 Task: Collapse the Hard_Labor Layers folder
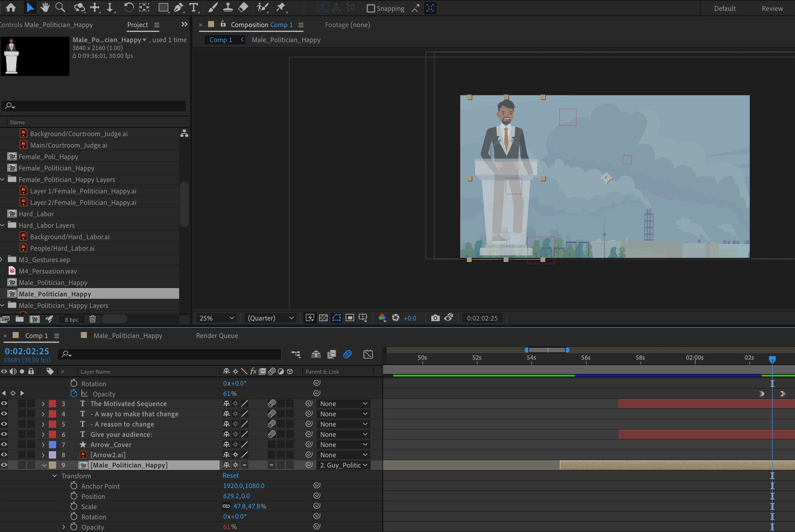click(3, 225)
